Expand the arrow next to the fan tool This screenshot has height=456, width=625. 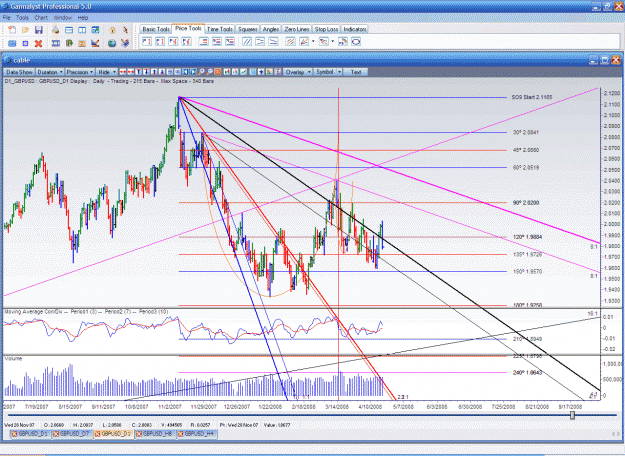332,41
